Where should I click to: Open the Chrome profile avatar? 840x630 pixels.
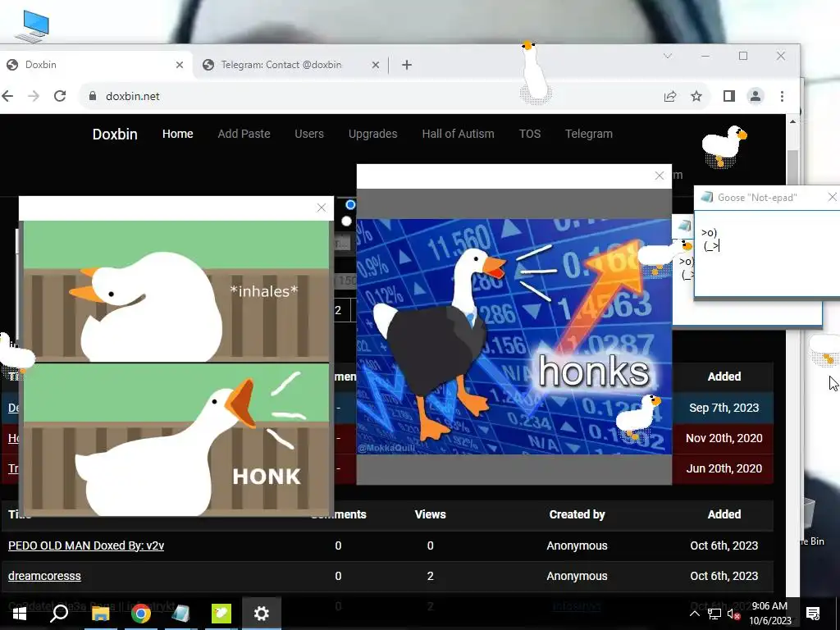click(x=756, y=97)
